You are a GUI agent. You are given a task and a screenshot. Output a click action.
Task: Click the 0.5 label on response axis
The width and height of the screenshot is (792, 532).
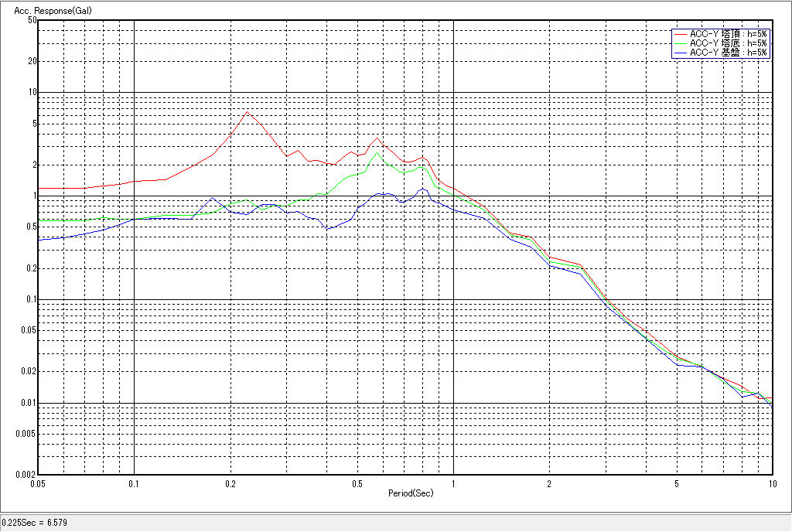[31, 227]
